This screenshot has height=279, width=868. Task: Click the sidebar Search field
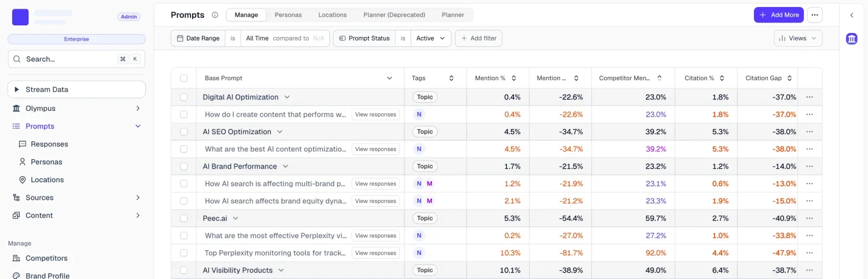point(76,59)
